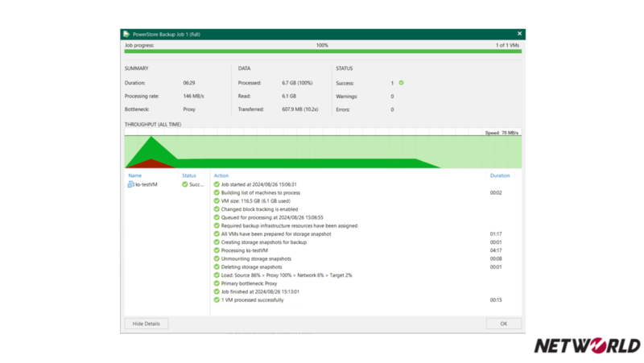Click the Name column header

point(135,175)
